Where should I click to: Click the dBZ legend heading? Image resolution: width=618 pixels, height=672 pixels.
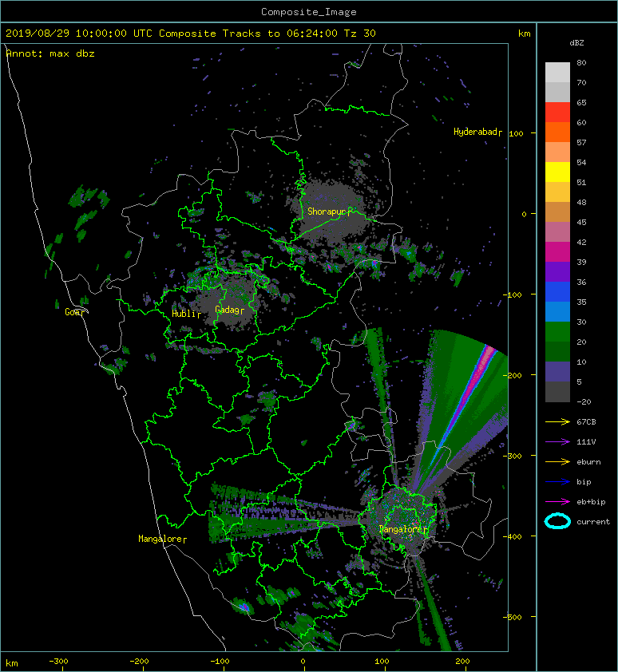point(576,43)
